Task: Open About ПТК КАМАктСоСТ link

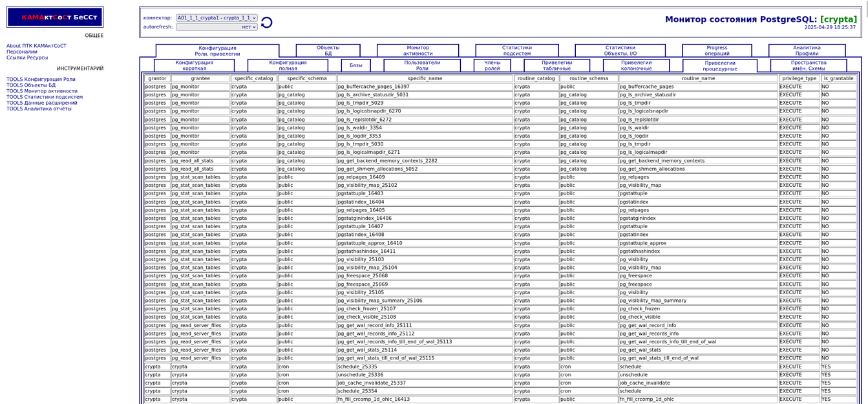Action: click(36, 46)
